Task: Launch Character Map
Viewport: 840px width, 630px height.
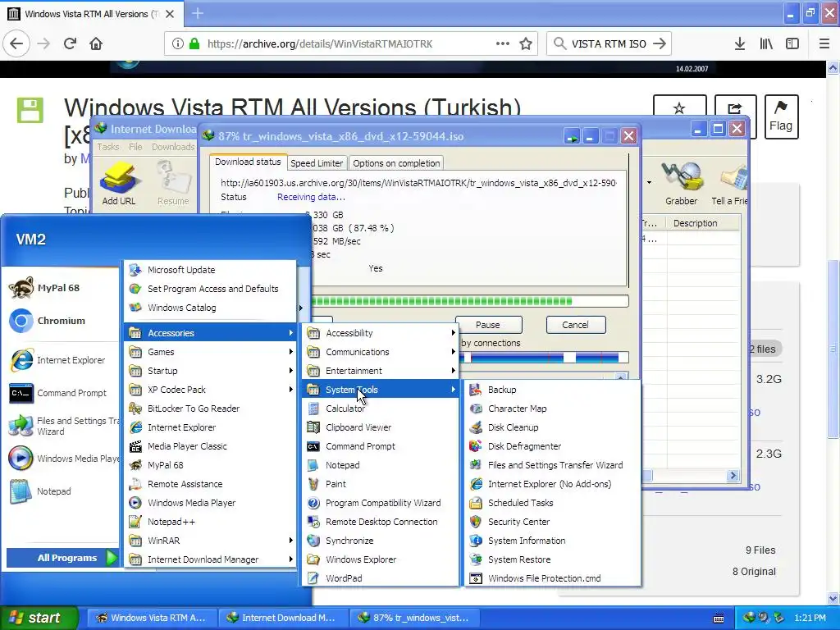Action: [552, 409]
